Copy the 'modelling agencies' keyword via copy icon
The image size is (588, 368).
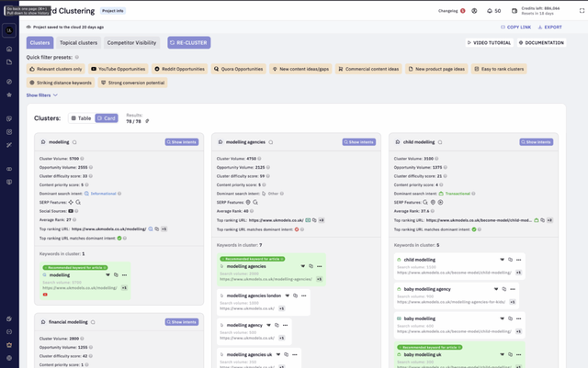pyautogui.click(x=311, y=266)
